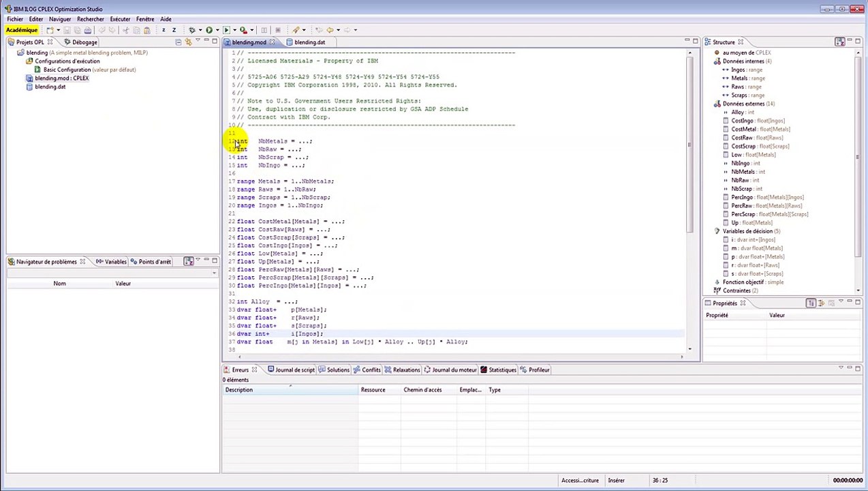Maximize the editor area

click(x=695, y=41)
